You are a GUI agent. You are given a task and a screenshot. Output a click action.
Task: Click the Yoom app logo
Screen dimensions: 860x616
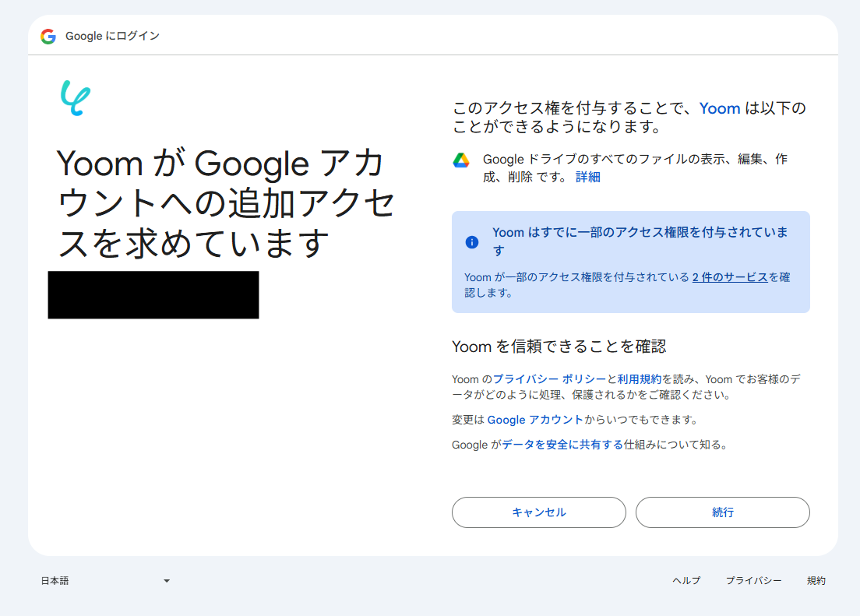coord(76,99)
